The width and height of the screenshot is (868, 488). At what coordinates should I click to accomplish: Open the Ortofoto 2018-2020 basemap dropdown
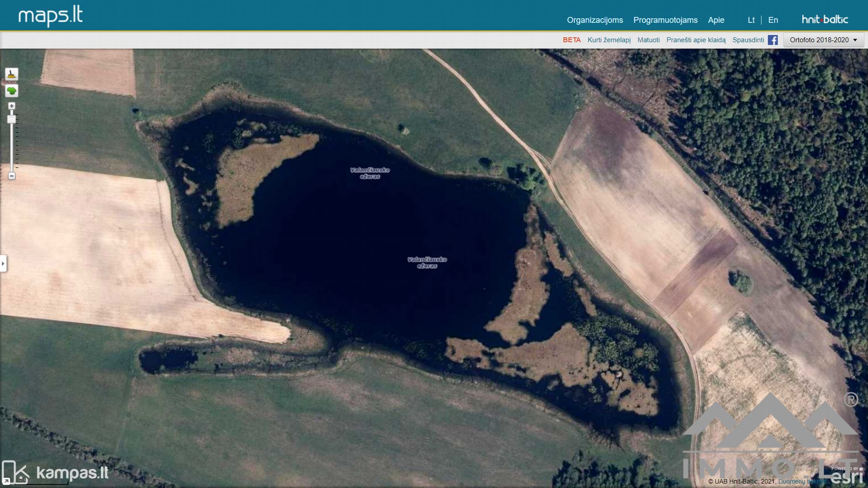point(823,40)
